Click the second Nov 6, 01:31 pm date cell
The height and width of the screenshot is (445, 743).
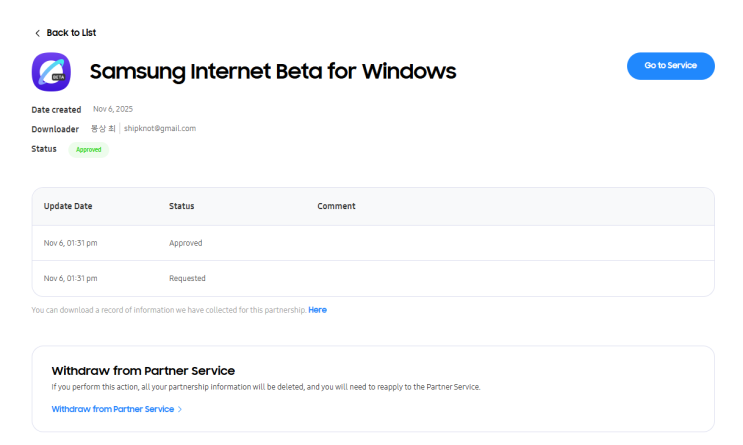point(70,278)
